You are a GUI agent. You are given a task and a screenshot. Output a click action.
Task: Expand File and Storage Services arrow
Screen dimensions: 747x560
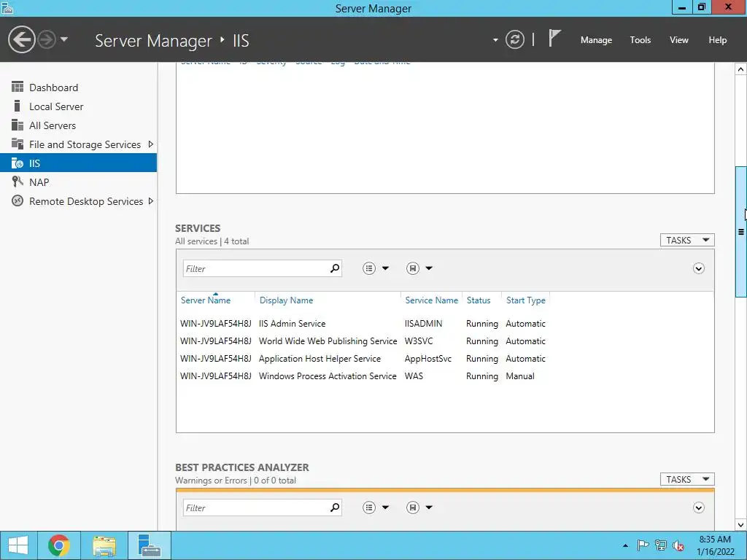point(150,144)
